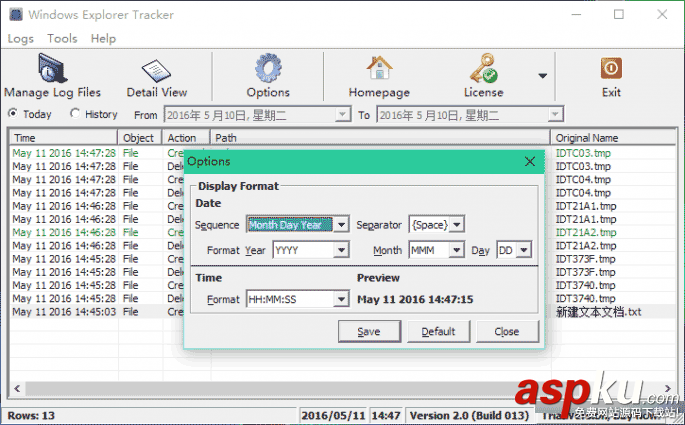This screenshot has width=685, height=425.
Task: Expand the Sequence combo box
Action: coord(341,225)
